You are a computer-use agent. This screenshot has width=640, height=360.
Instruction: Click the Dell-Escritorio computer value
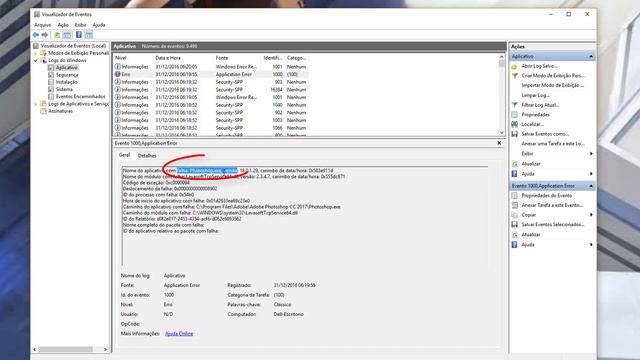click(289, 314)
